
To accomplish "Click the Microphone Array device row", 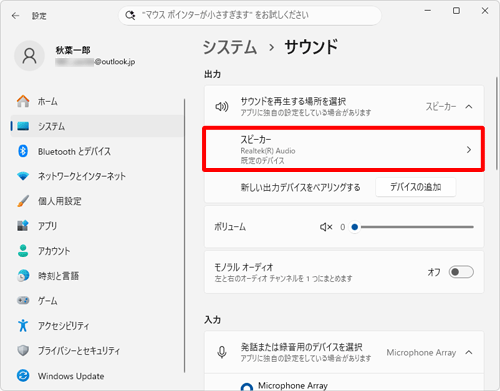I will click(344, 382).
